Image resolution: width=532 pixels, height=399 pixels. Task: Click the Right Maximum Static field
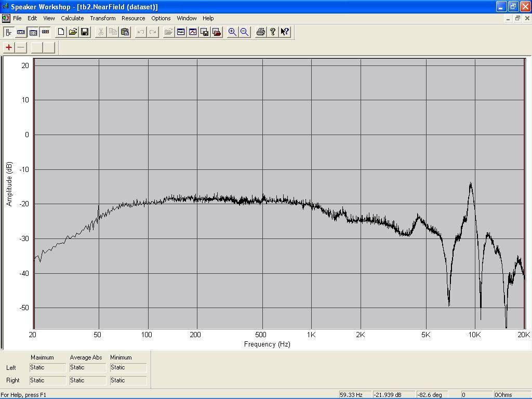point(48,380)
